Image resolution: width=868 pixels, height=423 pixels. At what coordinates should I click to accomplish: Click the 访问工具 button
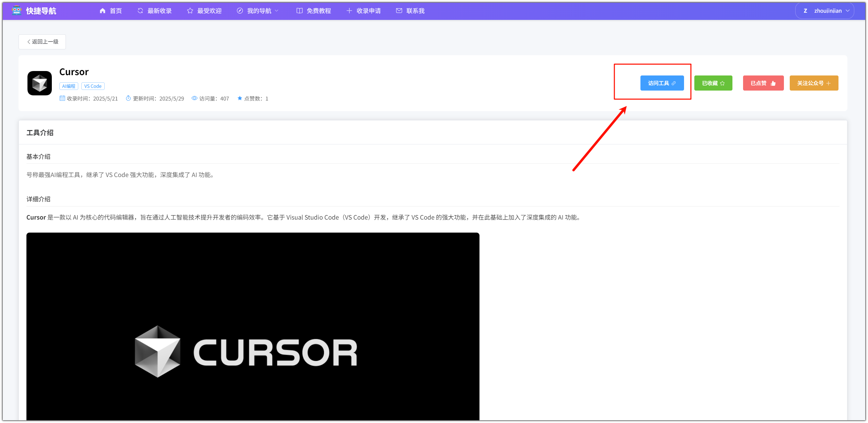point(662,83)
